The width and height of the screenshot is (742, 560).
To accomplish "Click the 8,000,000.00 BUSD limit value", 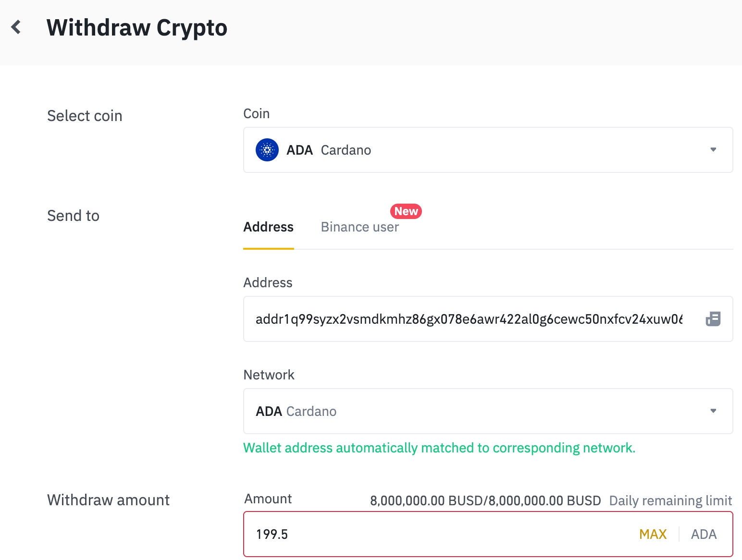I will 485,501.
